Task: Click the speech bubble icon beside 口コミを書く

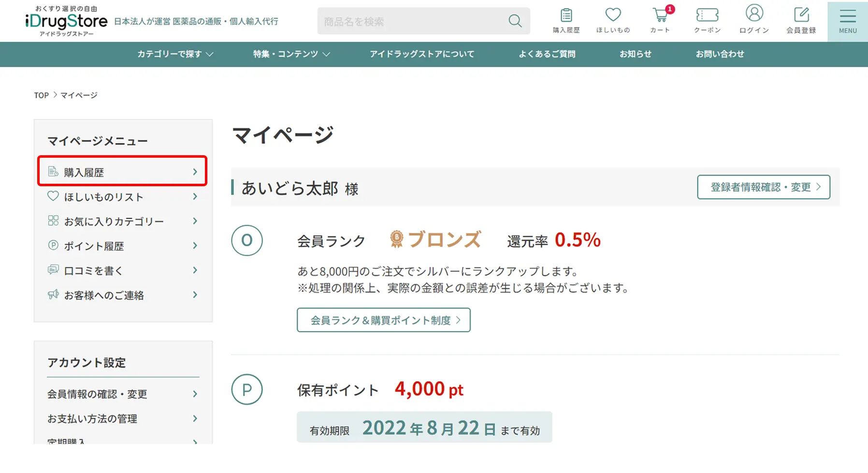Action: (53, 269)
